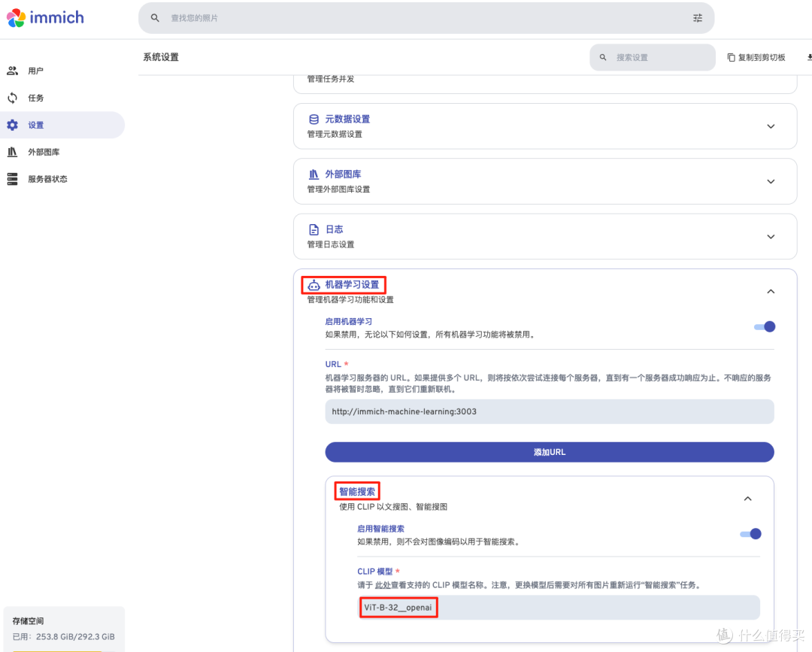Click the clipboard copy icon
Screen dimensions: 812x652
click(x=732, y=57)
